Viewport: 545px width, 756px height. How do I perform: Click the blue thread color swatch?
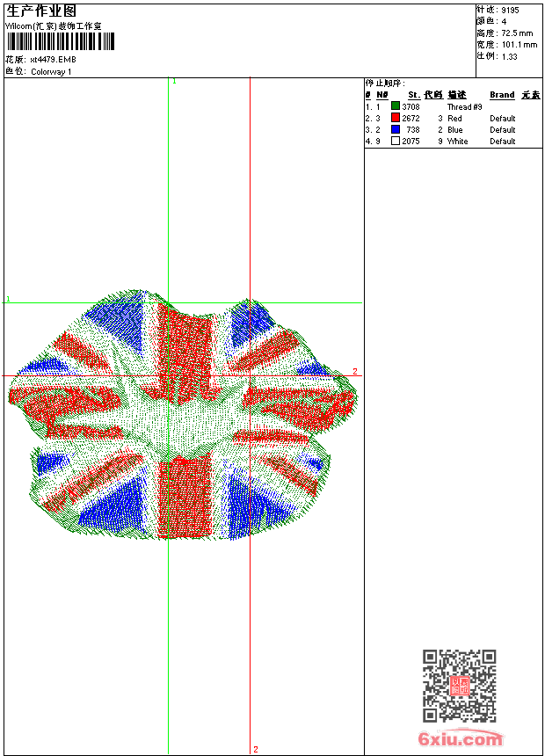396,129
